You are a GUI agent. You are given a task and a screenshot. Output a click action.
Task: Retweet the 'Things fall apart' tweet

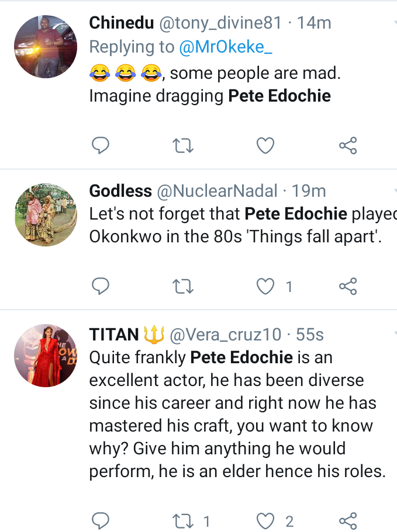point(184,286)
